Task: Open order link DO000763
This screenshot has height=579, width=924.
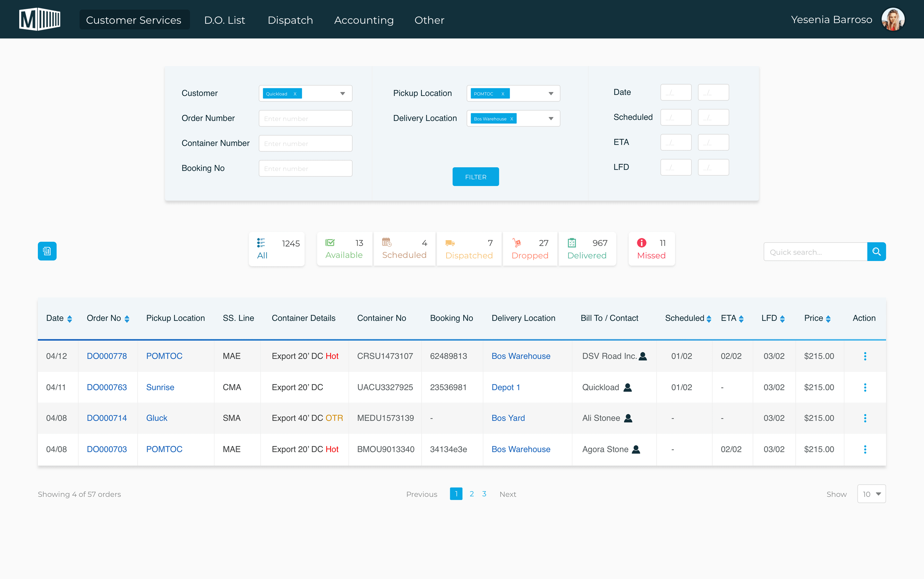Action: [x=107, y=387]
